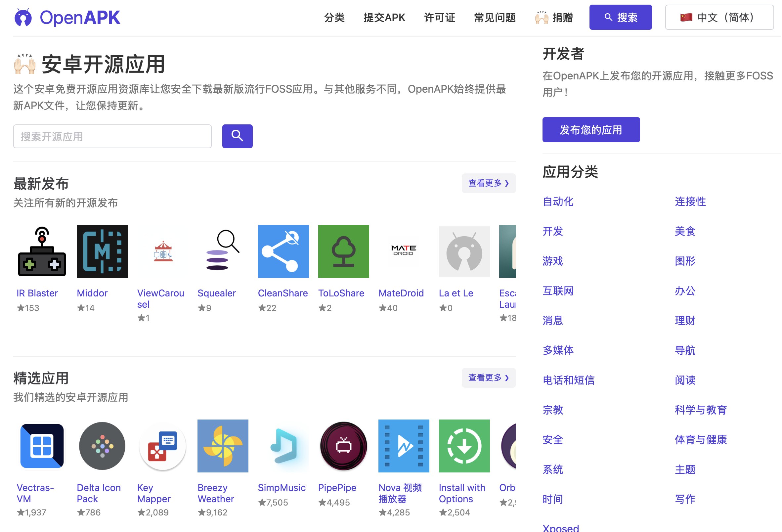
Task: Open the Squealer app icon
Action: pos(223,252)
